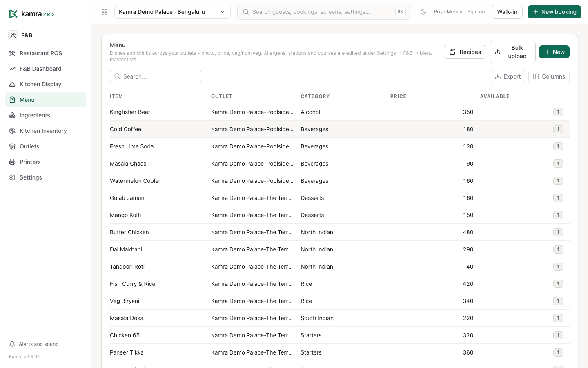Open the Columns chooser
The height and width of the screenshot is (368, 588).
click(x=549, y=76)
